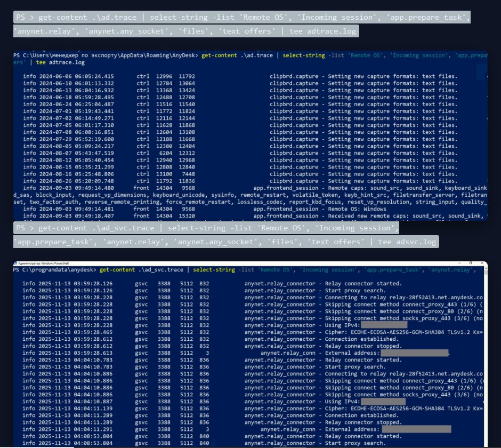Click the log row dated 2024-08-16 05:25:48.806

(240, 174)
